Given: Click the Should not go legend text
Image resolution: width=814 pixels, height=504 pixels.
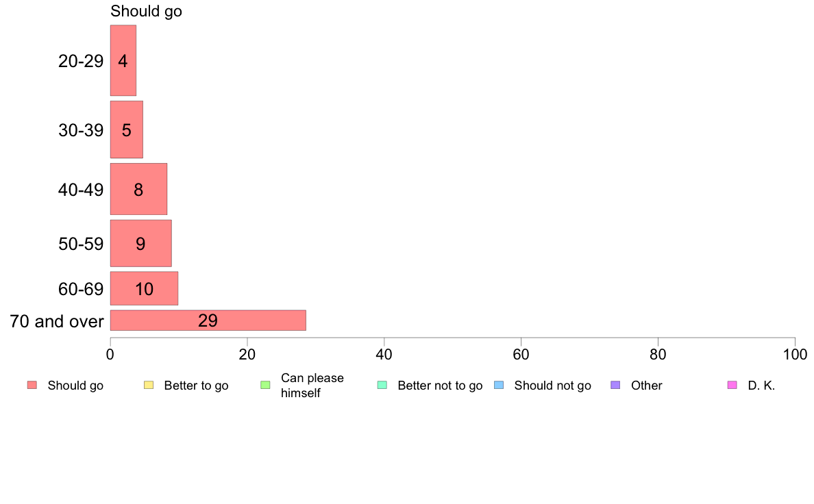Looking at the screenshot, I should pyautogui.click(x=553, y=386).
